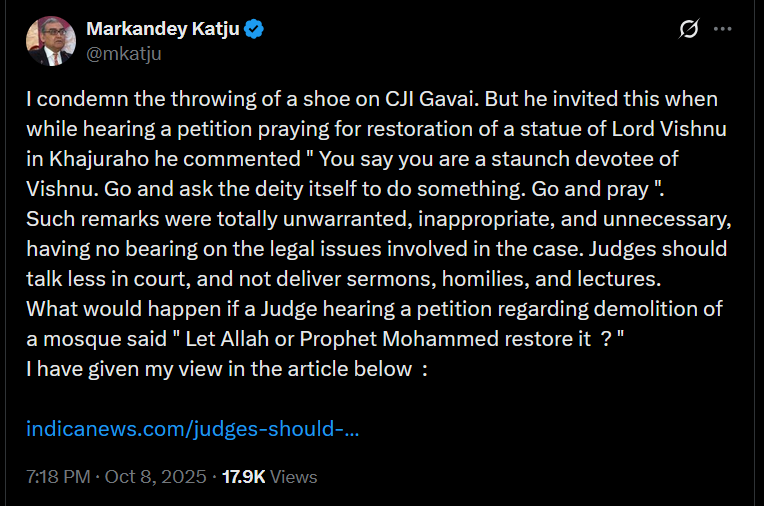This screenshot has height=506, width=764.
Task: Click the Markandey Katju display name
Action: 163,29
